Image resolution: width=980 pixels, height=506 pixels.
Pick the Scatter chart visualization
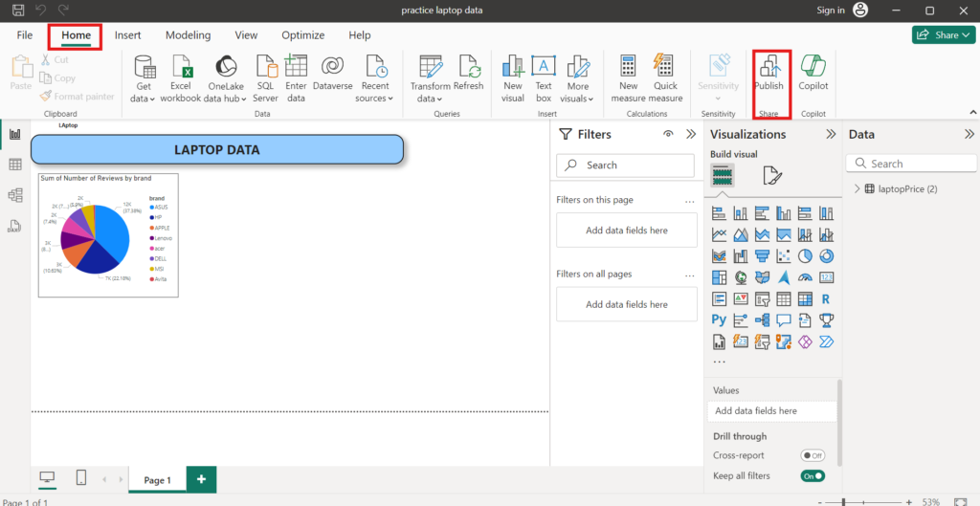pyautogui.click(x=783, y=256)
